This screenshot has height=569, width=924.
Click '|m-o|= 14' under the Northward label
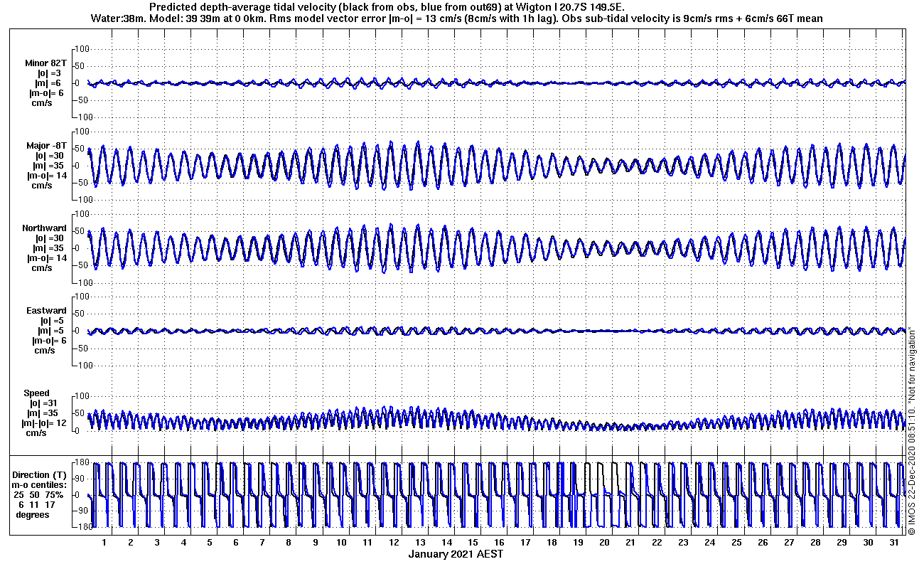tap(47, 258)
